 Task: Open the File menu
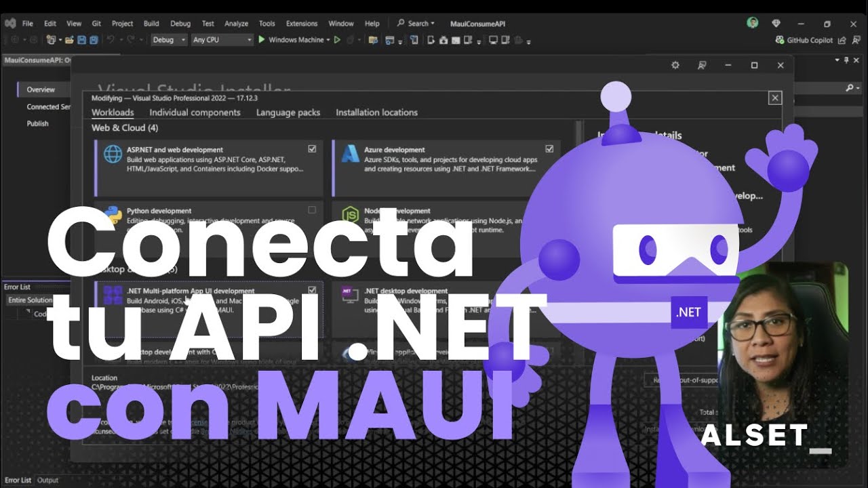click(x=28, y=23)
